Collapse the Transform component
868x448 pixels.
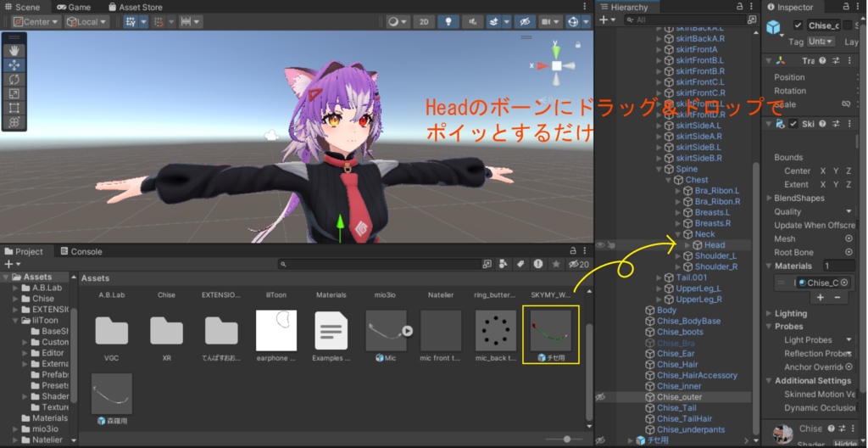(x=769, y=61)
